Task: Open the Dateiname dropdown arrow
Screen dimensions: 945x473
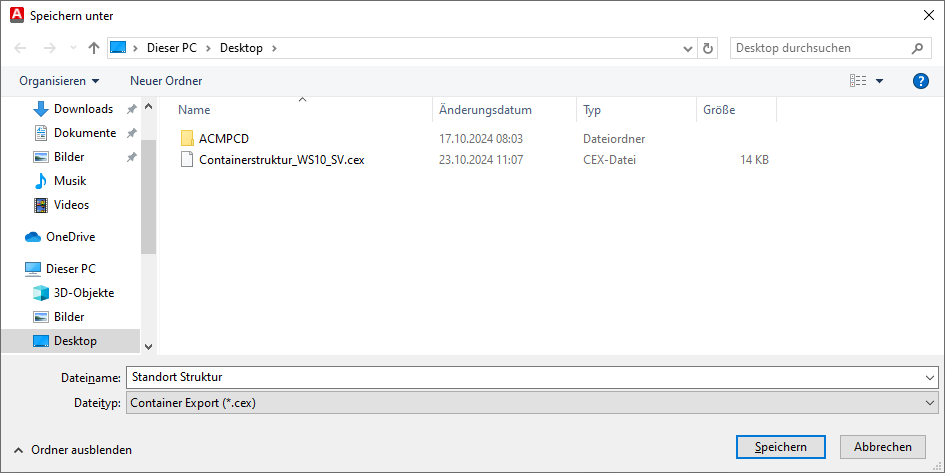Action: (930, 378)
